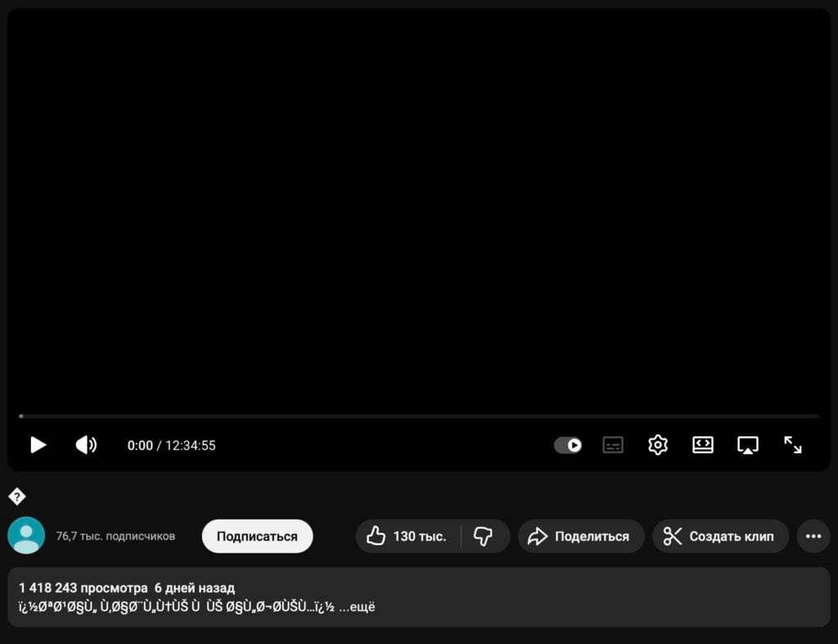838x644 pixels.
Task: Switch to theater mode view
Action: (x=703, y=445)
